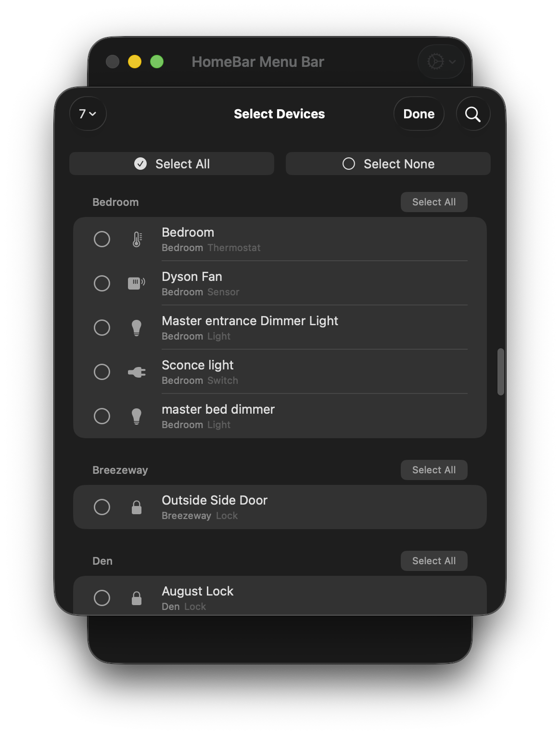
Task: Click the top Select All toggle button
Action: pos(171,164)
